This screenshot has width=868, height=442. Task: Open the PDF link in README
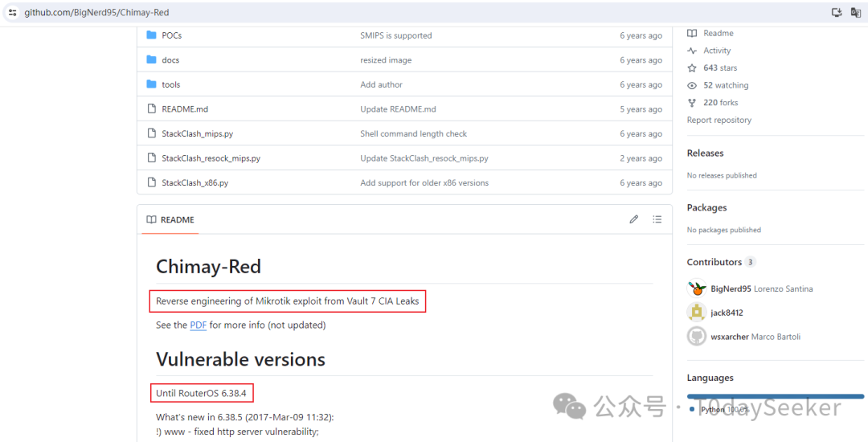pyautogui.click(x=199, y=325)
